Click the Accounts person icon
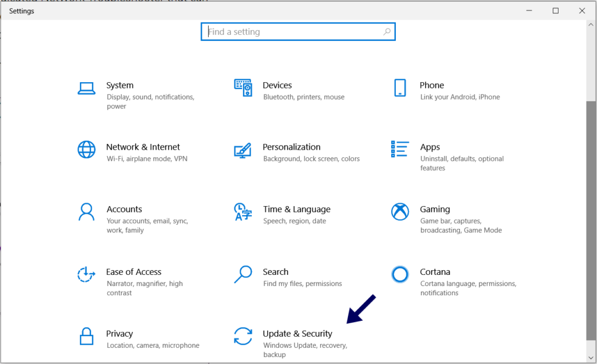Screen dimensions: 597x364 86,211
